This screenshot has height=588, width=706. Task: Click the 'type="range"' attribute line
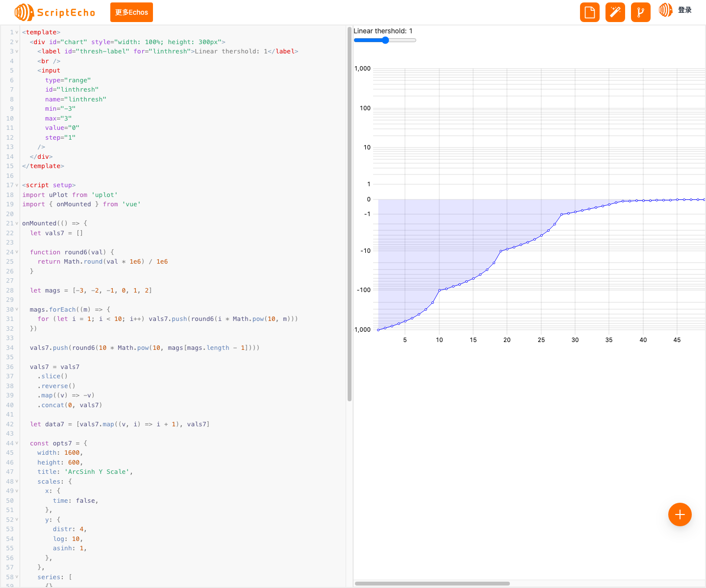pos(68,80)
